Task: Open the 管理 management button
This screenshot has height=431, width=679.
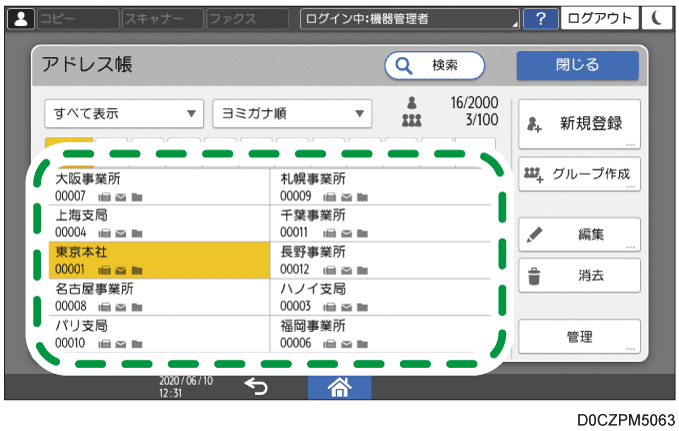Action: (x=579, y=337)
